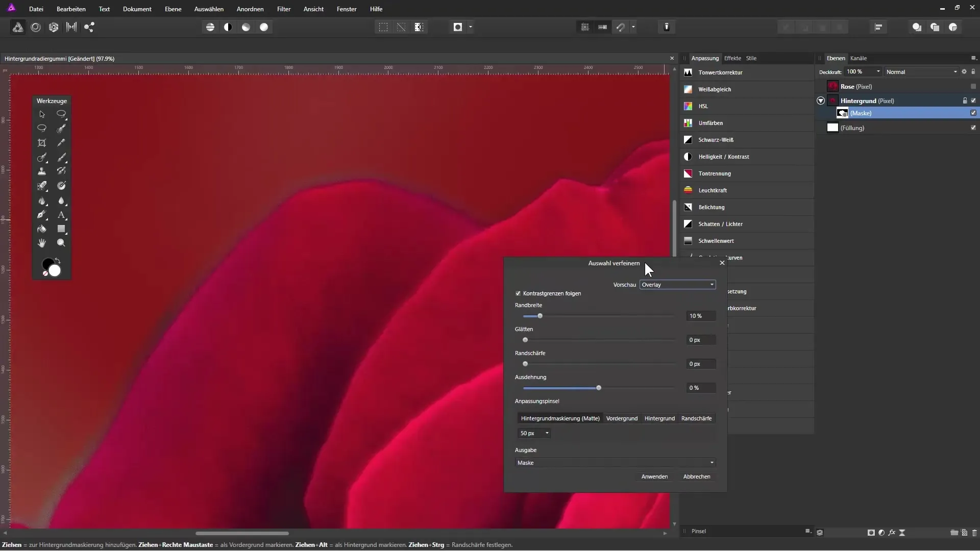
Task: Uncheck Kontrastgrenzen folgen checkbox
Action: point(518,293)
